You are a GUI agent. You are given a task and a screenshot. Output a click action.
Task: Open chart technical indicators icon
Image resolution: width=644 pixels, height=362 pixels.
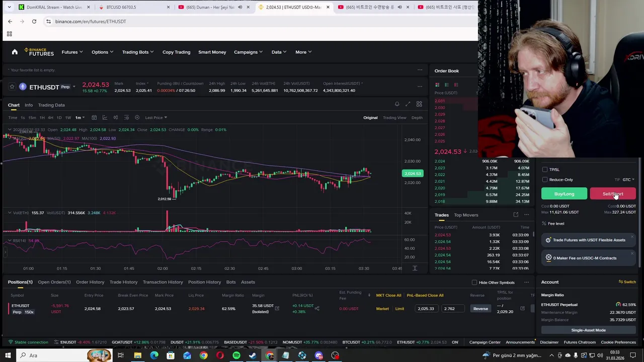105,118
